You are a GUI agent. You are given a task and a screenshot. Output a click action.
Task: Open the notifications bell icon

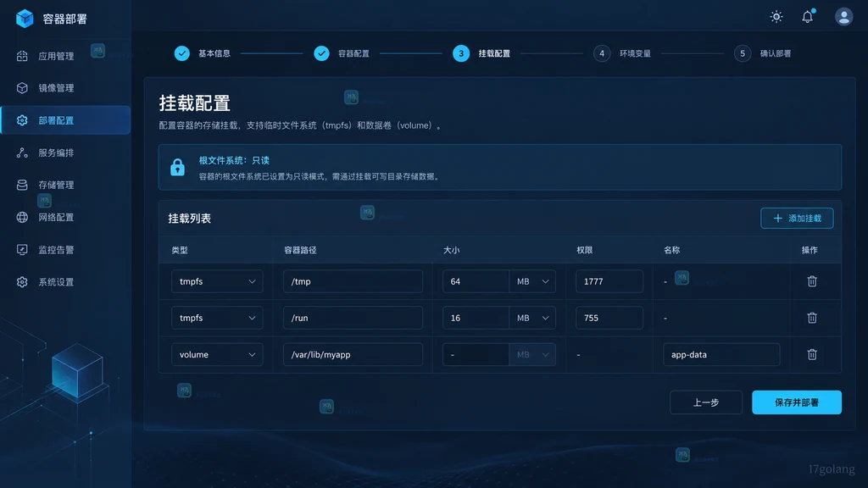[808, 17]
